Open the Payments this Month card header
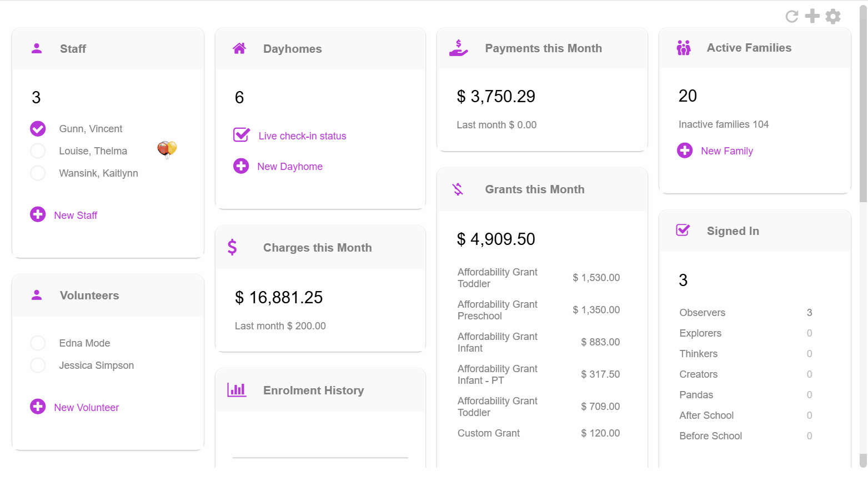 click(x=543, y=48)
